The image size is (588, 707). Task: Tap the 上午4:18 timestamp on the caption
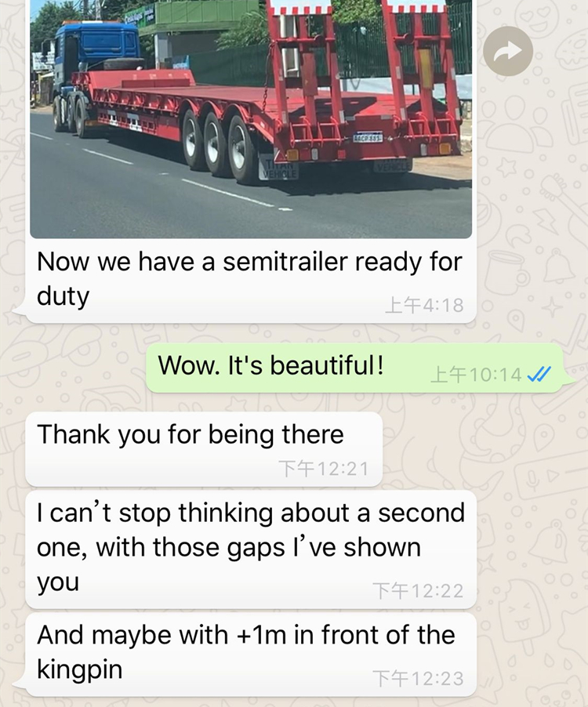click(x=425, y=305)
